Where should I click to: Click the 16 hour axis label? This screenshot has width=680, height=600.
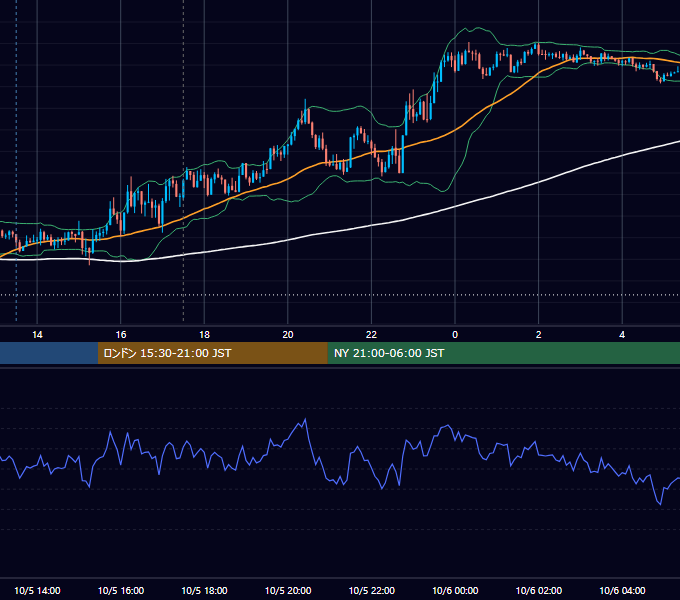pyautogui.click(x=121, y=335)
